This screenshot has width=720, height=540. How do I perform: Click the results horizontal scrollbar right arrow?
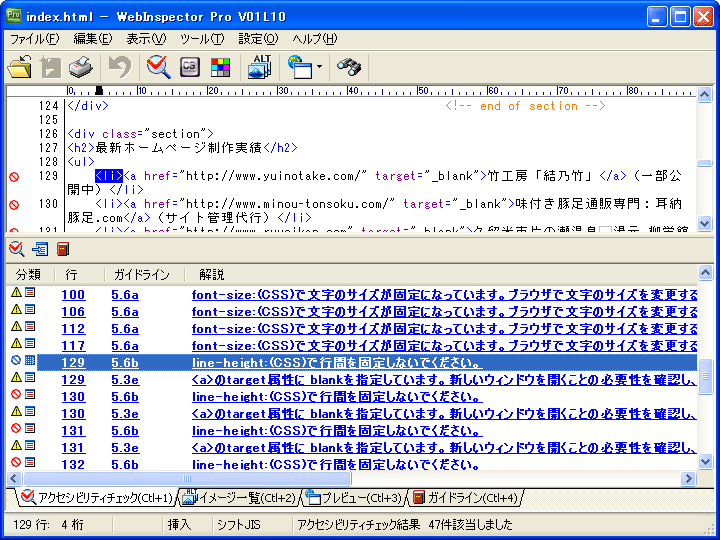688,478
